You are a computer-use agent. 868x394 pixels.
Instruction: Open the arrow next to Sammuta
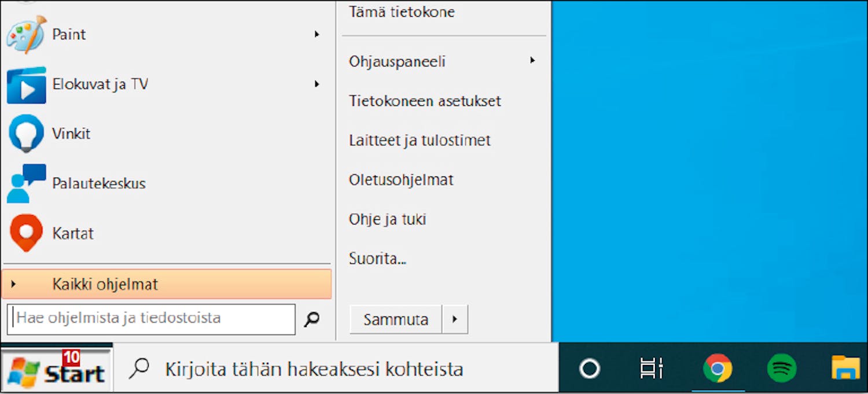click(455, 319)
